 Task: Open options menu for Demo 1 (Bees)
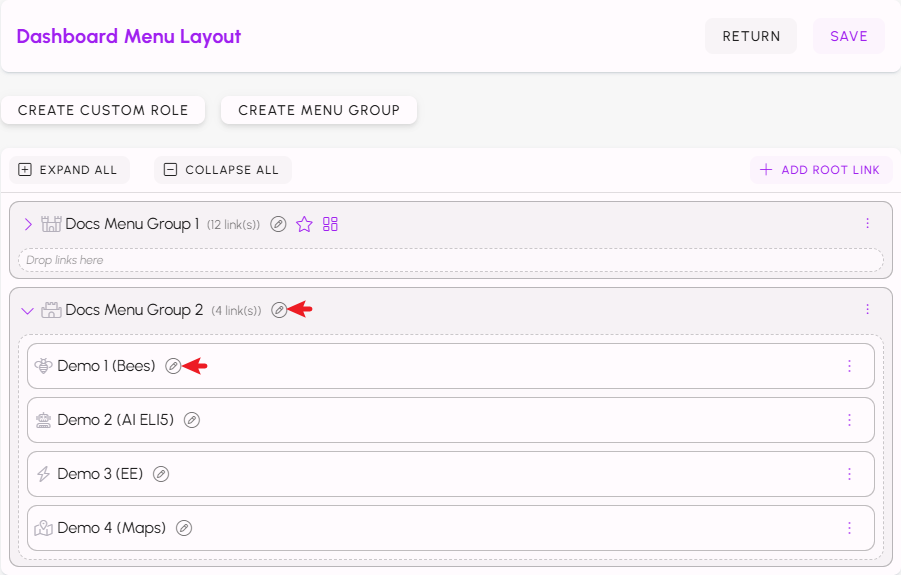click(849, 366)
